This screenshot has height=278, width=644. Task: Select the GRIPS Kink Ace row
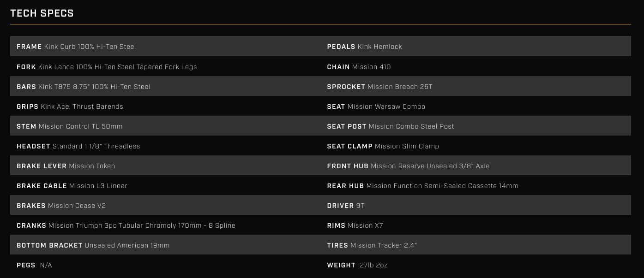click(x=70, y=106)
